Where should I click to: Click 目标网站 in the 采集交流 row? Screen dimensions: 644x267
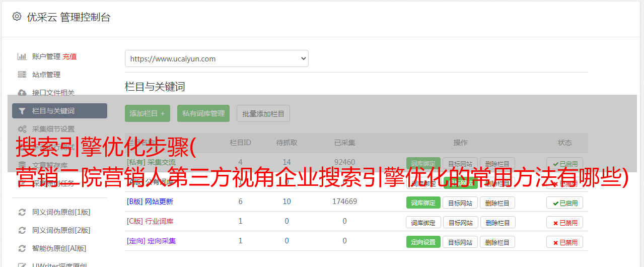coord(460,163)
